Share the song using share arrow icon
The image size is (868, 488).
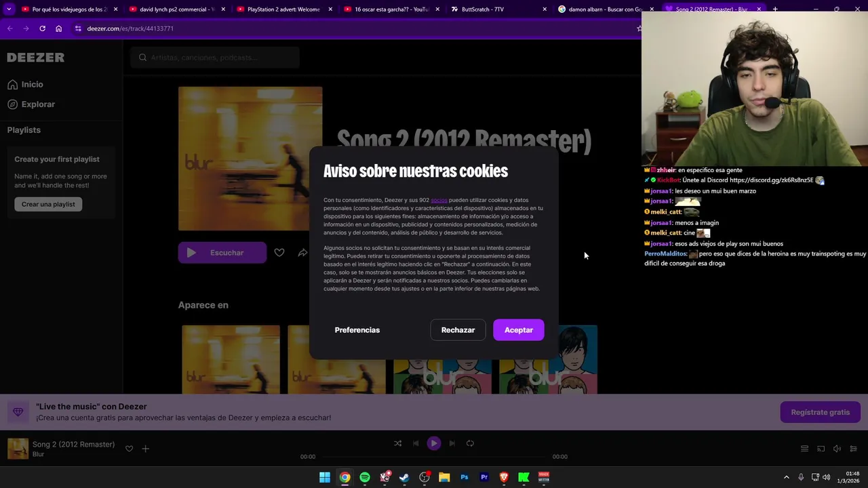click(x=302, y=253)
